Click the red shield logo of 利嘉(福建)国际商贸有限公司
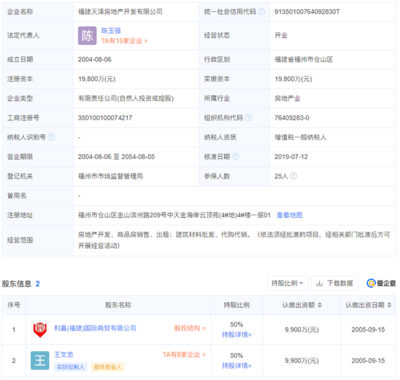400x380 pixels. [40, 329]
